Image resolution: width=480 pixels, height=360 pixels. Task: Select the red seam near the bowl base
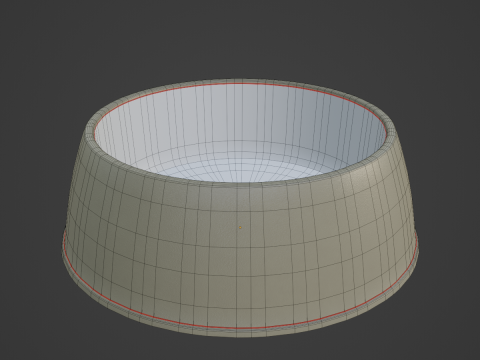pos(240,328)
